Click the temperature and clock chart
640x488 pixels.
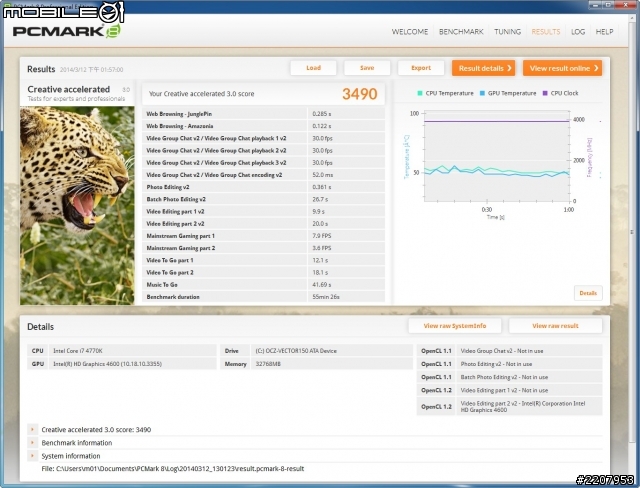(497, 156)
